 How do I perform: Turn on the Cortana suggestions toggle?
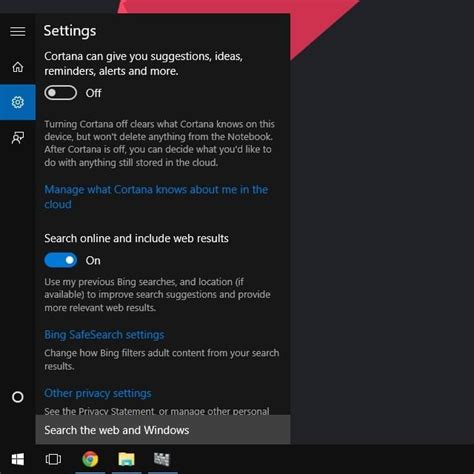61,93
